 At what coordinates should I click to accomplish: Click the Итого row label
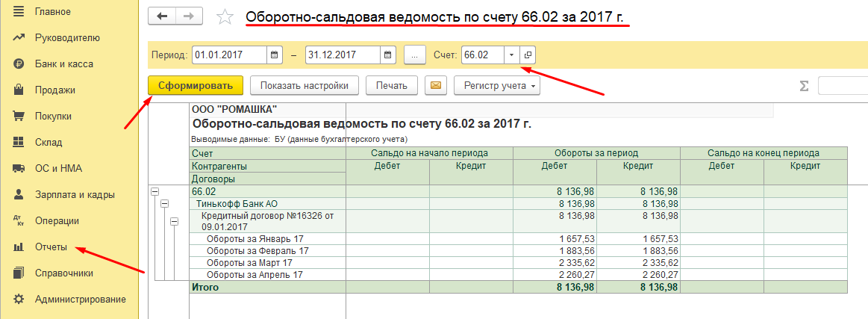tap(205, 287)
